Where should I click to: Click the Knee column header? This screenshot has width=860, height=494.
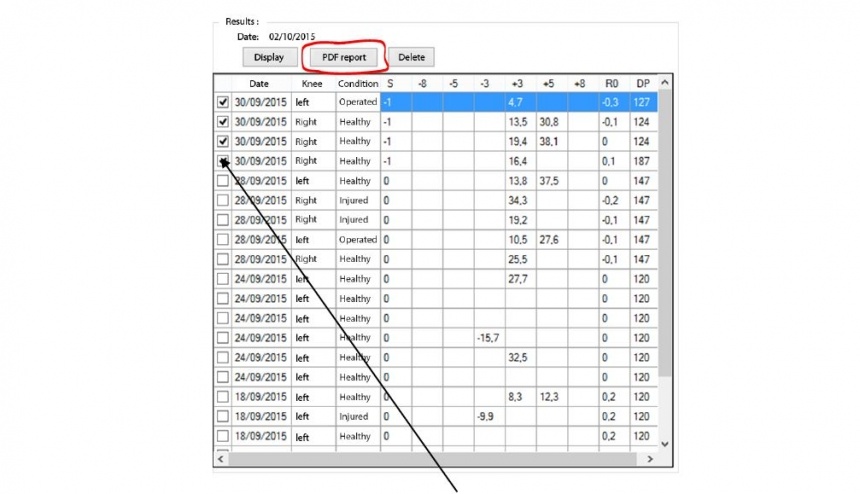click(311, 84)
